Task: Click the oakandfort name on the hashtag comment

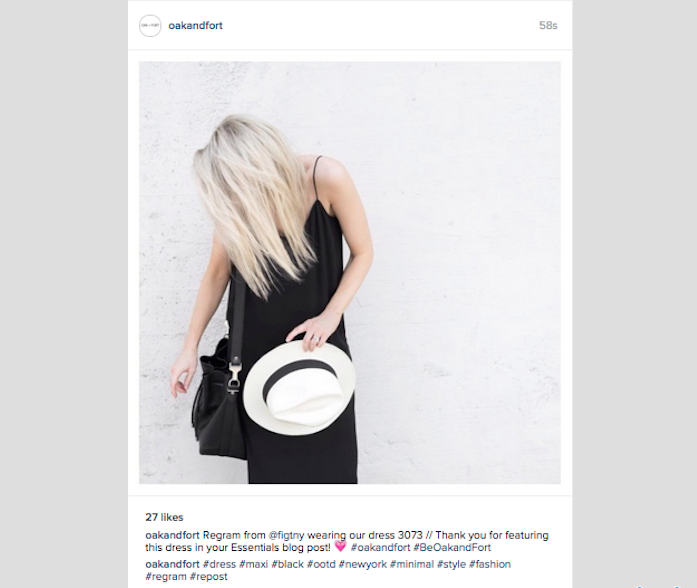Action: point(172,564)
